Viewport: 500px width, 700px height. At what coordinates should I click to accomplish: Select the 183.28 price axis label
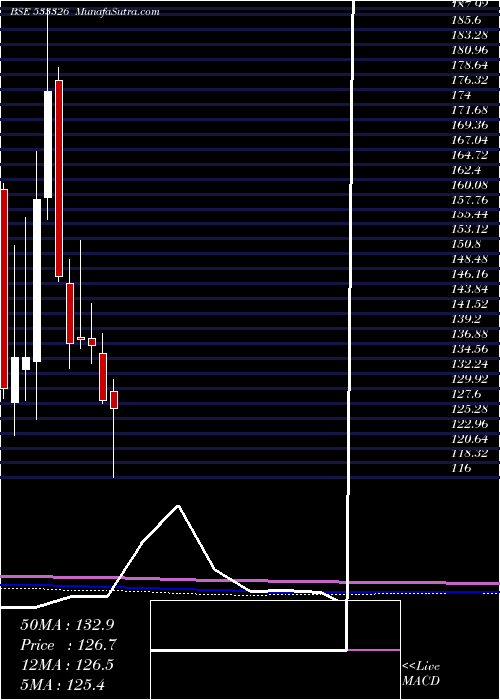click(x=470, y=35)
